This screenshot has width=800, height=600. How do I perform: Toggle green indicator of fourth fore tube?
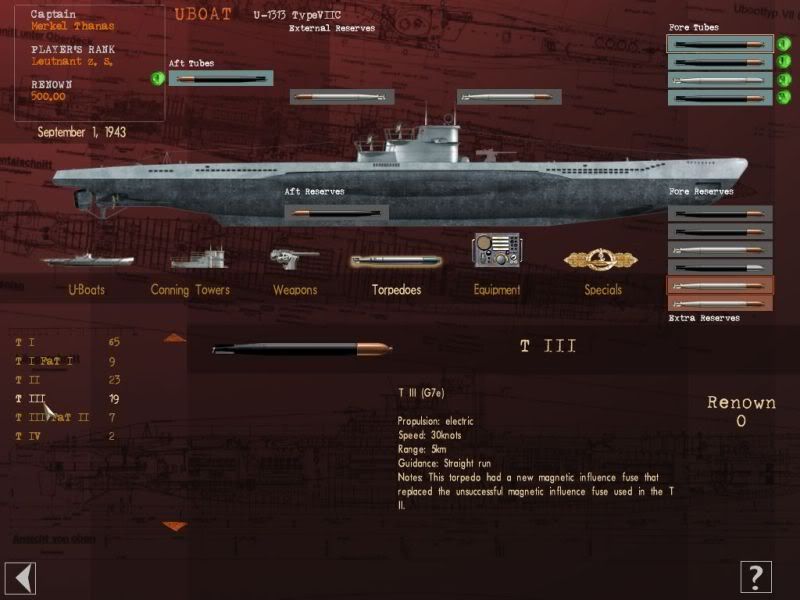pyautogui.click(x=784, y=97)
